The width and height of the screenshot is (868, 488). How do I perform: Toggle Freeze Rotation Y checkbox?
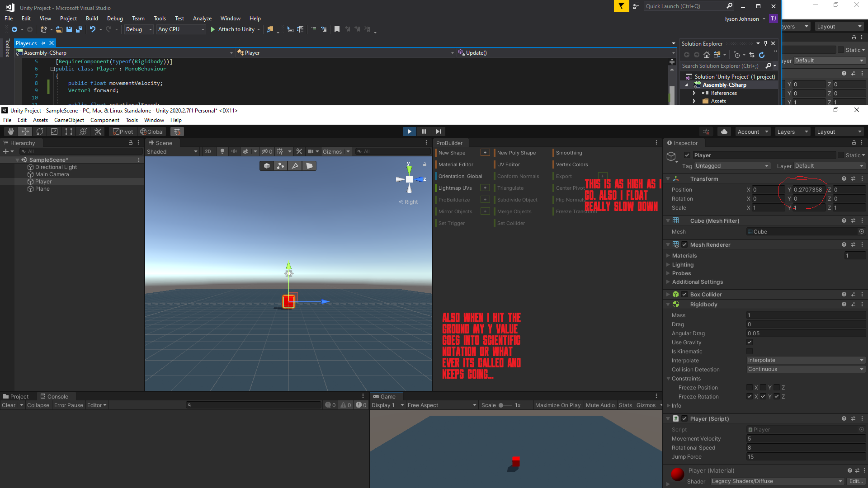pyautogui.click(x=763, y=396)
